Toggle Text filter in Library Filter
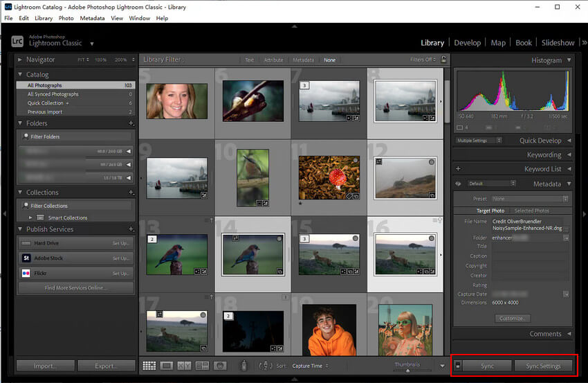588x383 pixels. tap(249, 60)
